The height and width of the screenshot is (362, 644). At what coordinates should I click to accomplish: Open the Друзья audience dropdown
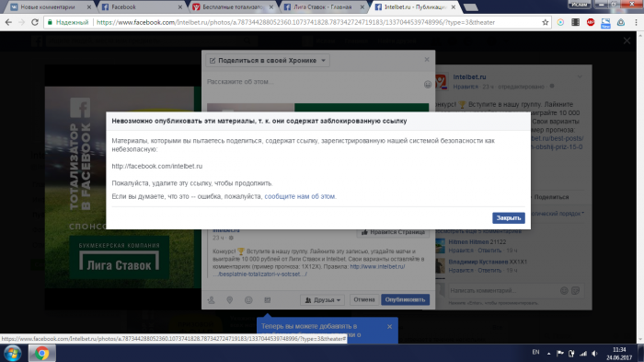click(323, 300)
